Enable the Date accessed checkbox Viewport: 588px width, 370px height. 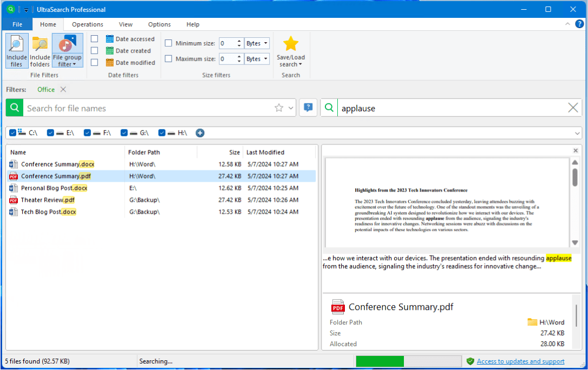(95, 39)
